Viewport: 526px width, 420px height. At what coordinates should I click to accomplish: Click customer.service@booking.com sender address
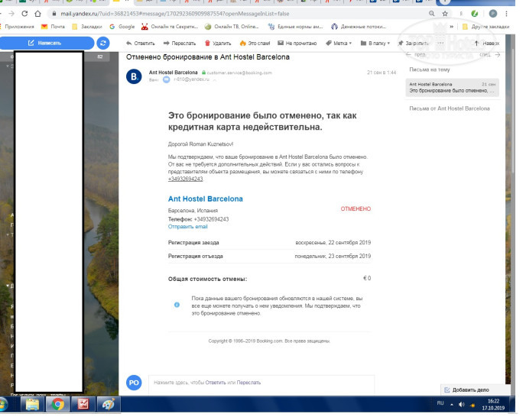239,73
